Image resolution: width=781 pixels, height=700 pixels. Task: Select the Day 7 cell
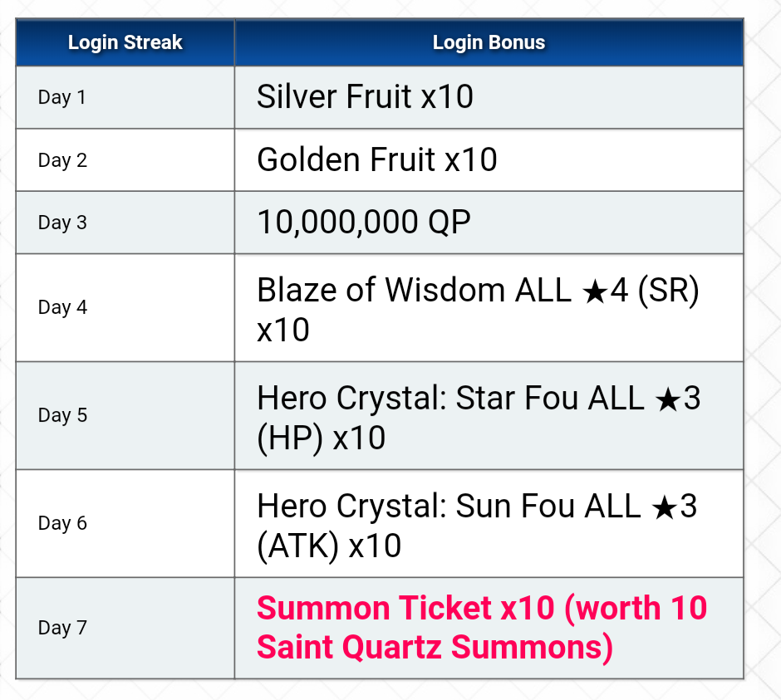pos(62,628)
